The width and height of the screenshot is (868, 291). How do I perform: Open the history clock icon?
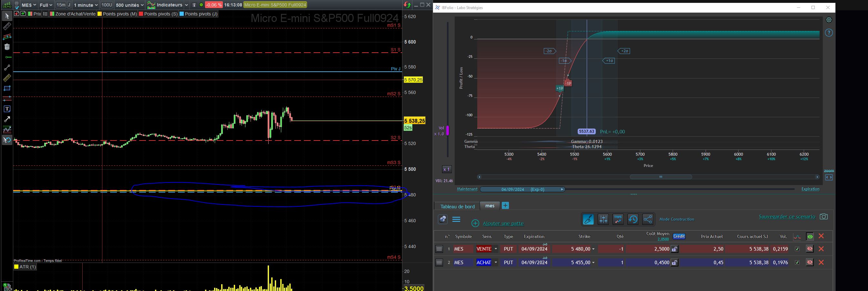click(x=633, y=220)
